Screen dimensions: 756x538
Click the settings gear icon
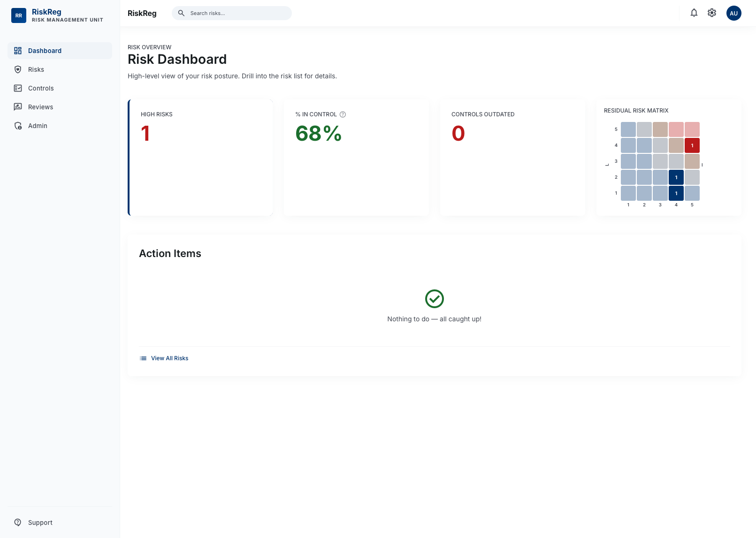(711, 13)
